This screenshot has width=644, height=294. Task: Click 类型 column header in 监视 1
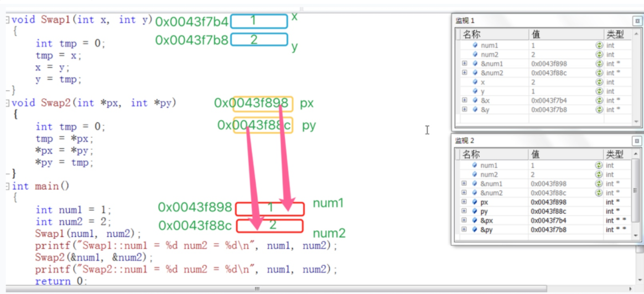pos(617,34)
